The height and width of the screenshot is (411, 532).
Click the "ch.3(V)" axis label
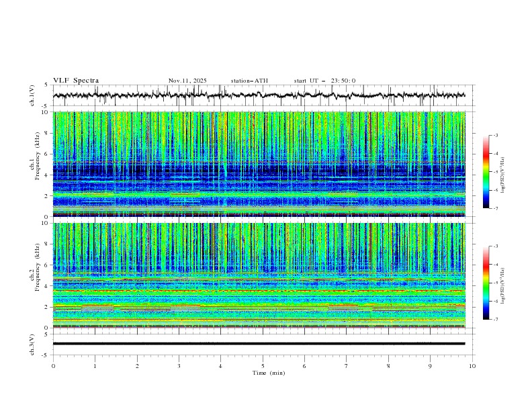(32, 345)
